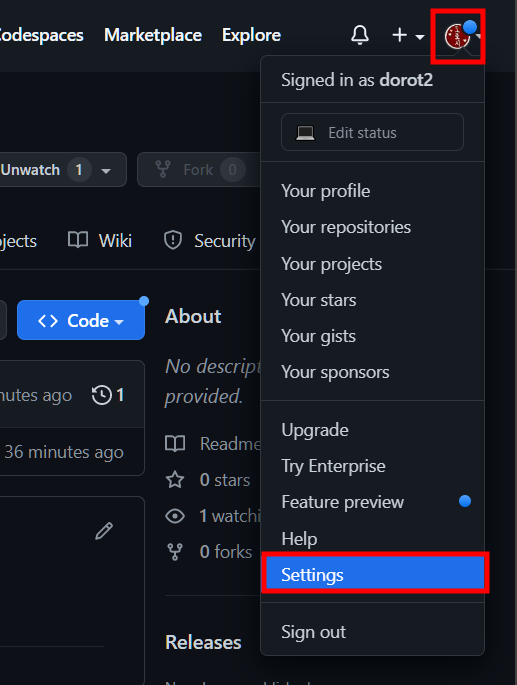Click the Readme book icon
This screenshot has height=685, width=517.
pos(175,443)
